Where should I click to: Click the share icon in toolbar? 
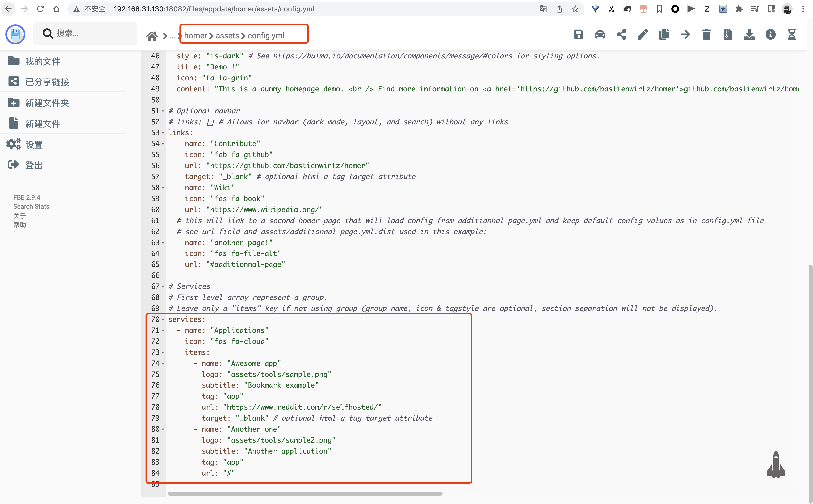tap(621, 35)
